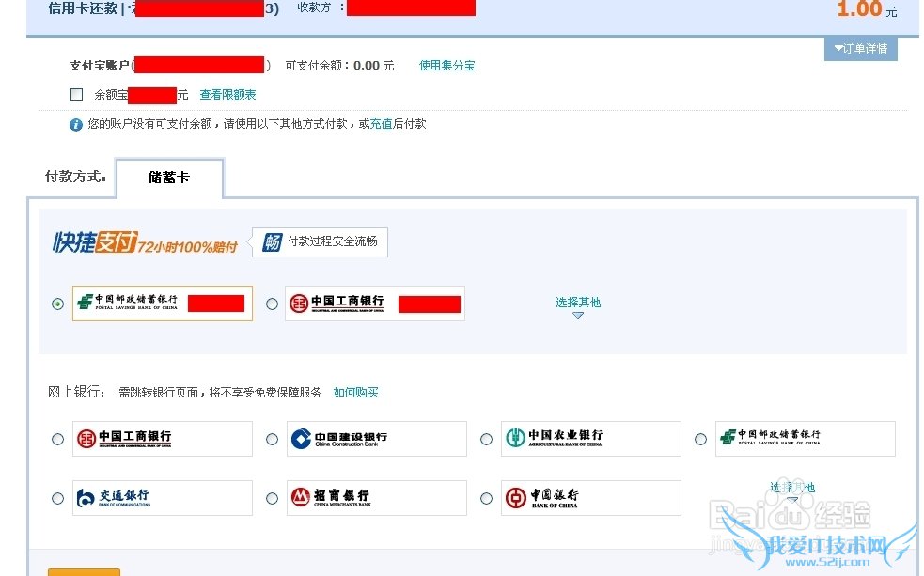Click the 付款过程安全流畅 label
The height and width of the screenshot is (576, 924).
point(333,241)
